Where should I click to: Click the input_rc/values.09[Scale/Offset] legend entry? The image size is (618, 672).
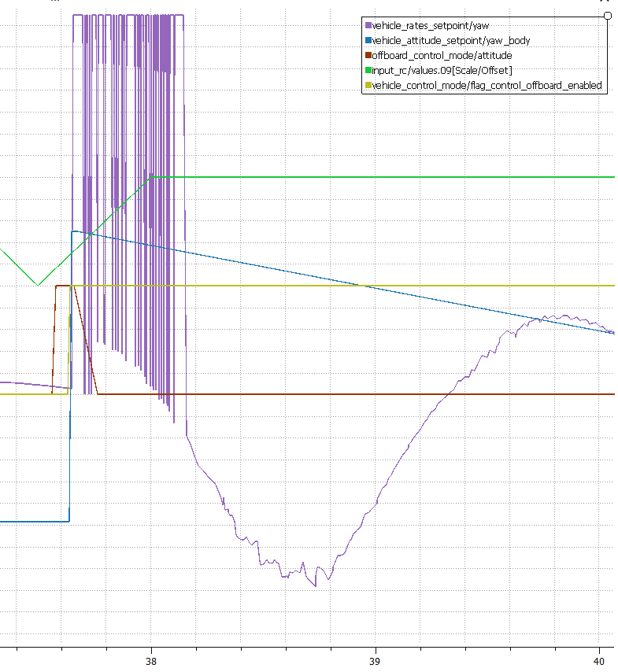(439, 70)
